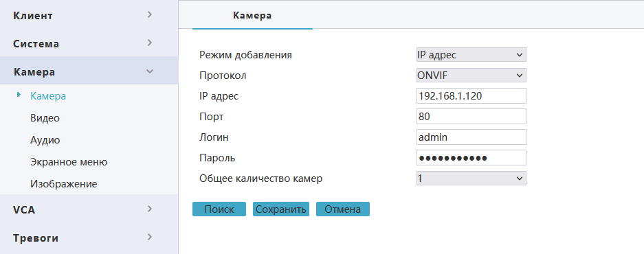Image resolution: width=644 pixels, height=254 pixels.
Task: Open the Изображение submenu item
Action: tap(64, 184)
